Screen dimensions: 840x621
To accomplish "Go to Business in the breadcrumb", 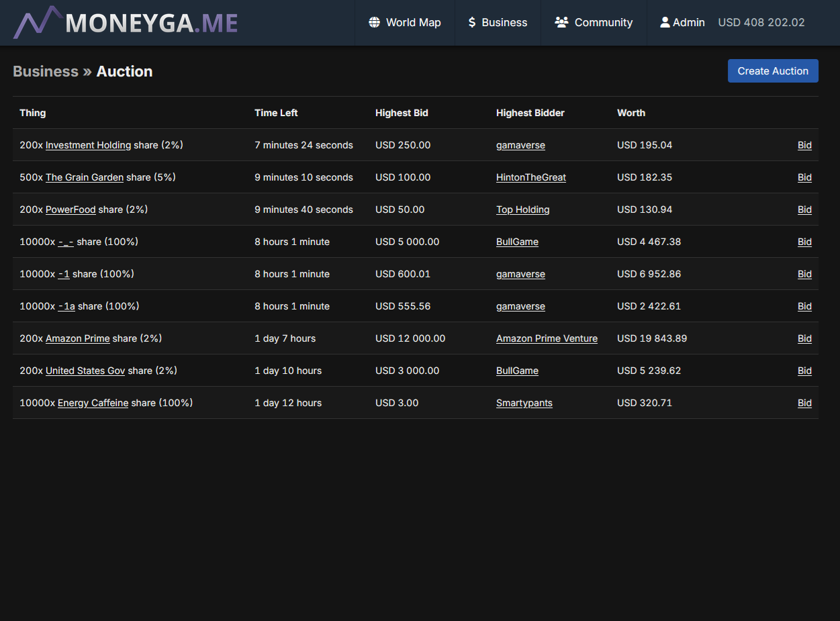I will pos(46,71).
